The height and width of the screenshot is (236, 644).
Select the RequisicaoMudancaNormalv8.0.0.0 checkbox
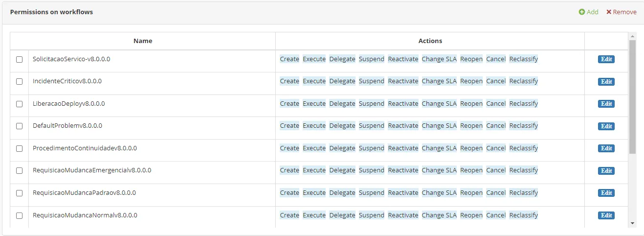[x=20, y=215]
